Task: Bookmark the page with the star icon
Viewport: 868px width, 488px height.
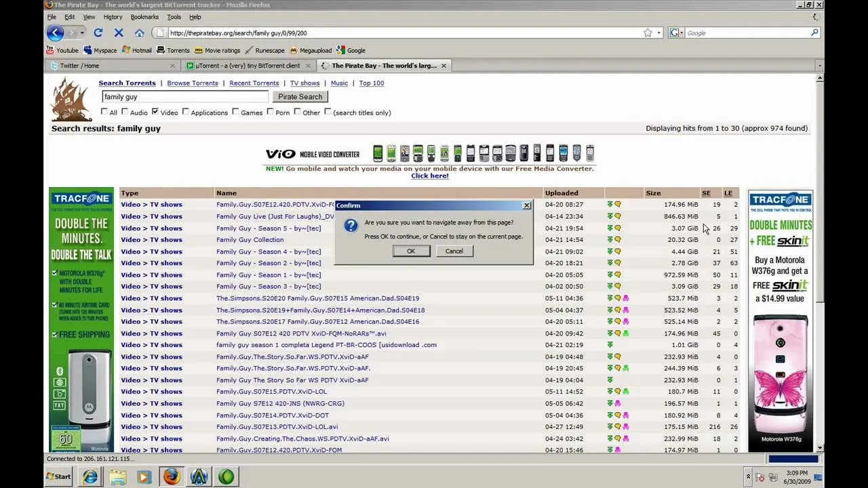Action: 648,33
